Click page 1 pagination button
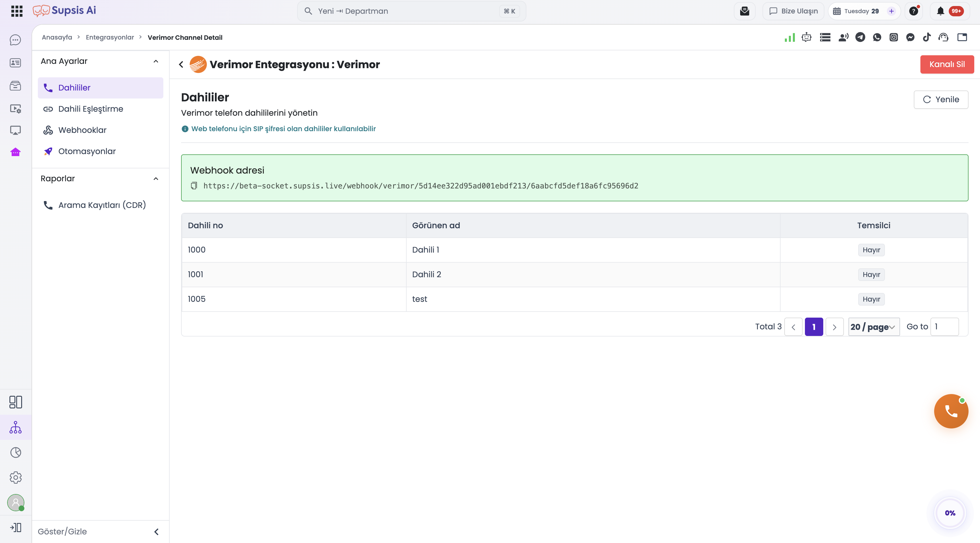Screen dimensions: 980x543 [x=814, y=327]
